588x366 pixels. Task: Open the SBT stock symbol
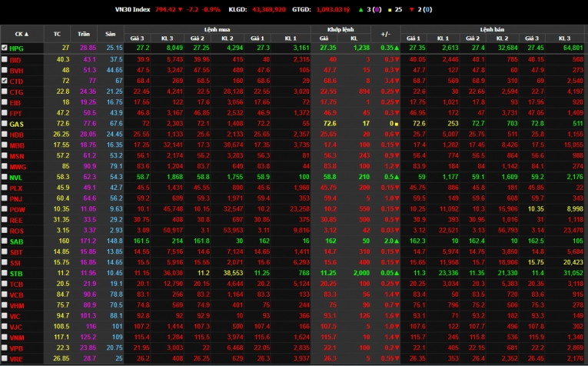pyautogui.click(x=16, y=252)
